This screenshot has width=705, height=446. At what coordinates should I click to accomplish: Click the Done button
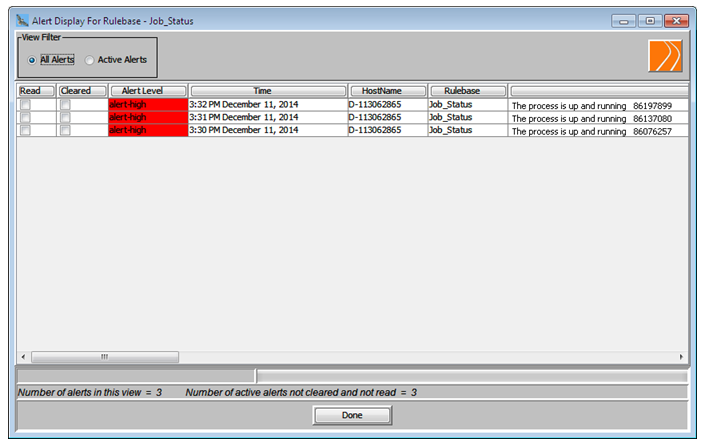point(352,415)
